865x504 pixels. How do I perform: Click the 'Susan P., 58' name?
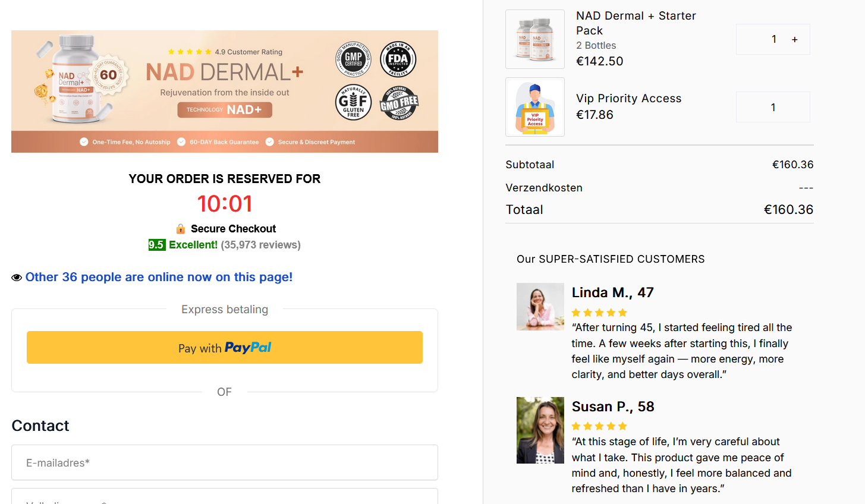click(x=613, y=407)
